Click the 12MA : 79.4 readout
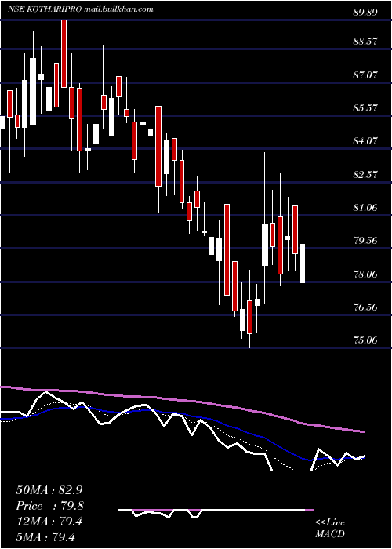392x549 pixels. click(49, 522)
